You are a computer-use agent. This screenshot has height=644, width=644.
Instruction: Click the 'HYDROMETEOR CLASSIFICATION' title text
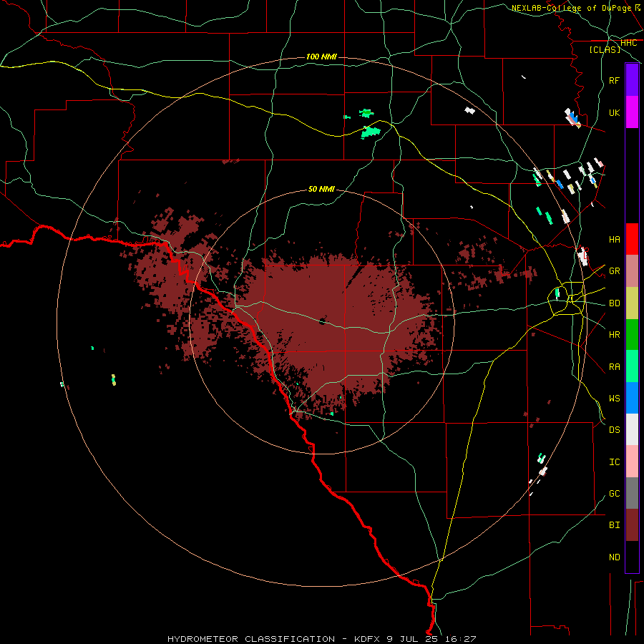(x=251, y=639)
